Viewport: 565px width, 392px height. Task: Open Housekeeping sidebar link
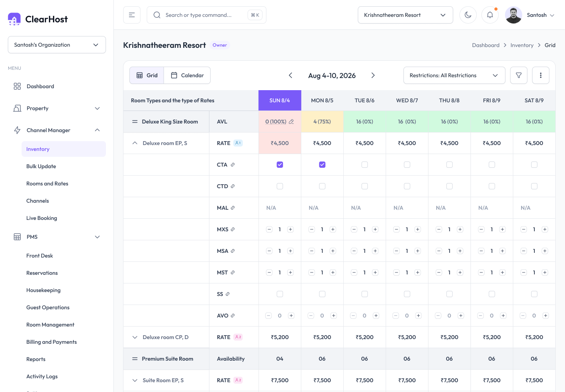(44, 290)
